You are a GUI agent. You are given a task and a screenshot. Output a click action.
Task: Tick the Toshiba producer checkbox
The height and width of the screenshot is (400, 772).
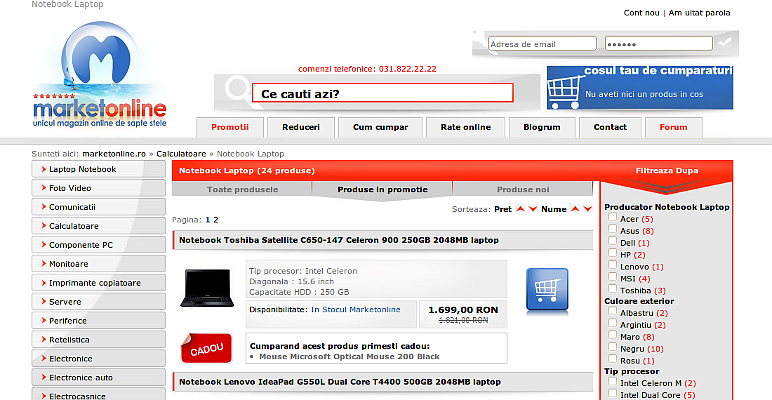click(612, 289)
